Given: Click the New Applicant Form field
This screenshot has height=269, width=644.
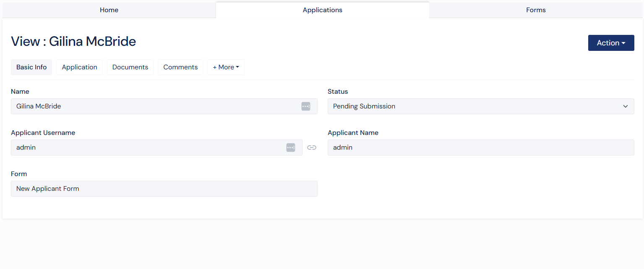Looking at the screenshot, I should (x=164, y=188).
